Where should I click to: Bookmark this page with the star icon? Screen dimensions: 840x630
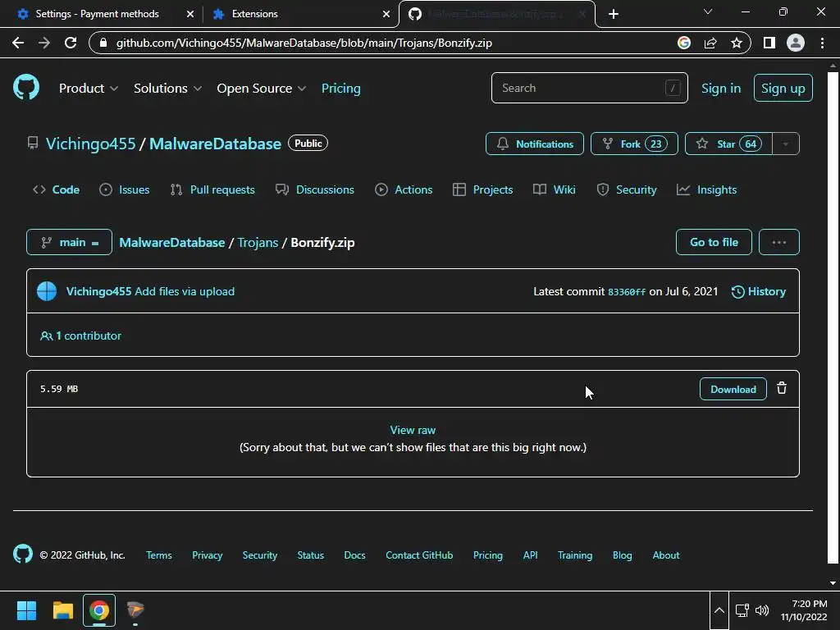737,43
